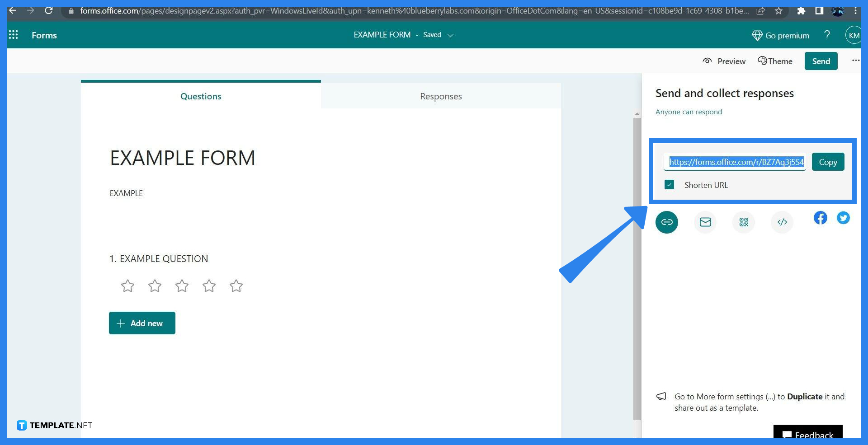The image size is (868, 445).
Task: Open the Theme picker
Action: pyautogui.click(x=775, y=61)
